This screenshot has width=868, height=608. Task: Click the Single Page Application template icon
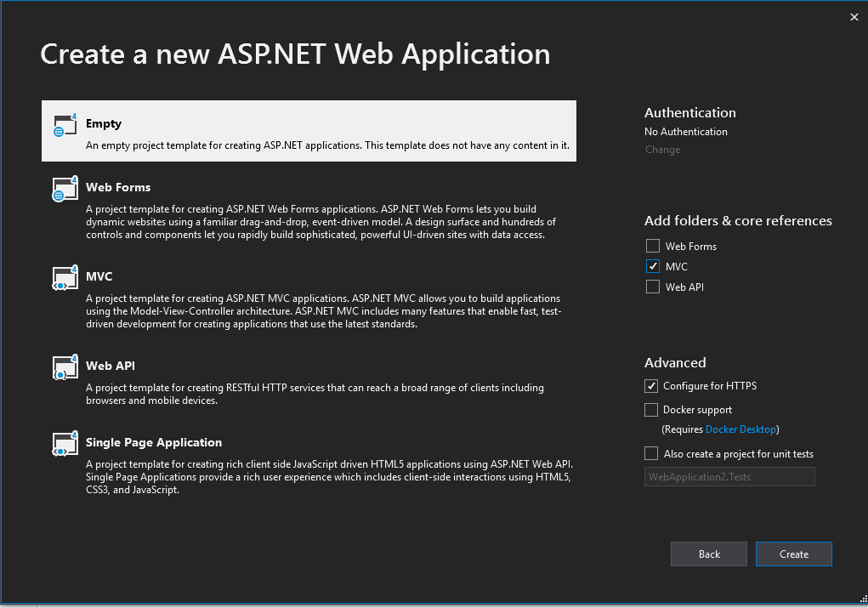[65, 444]
